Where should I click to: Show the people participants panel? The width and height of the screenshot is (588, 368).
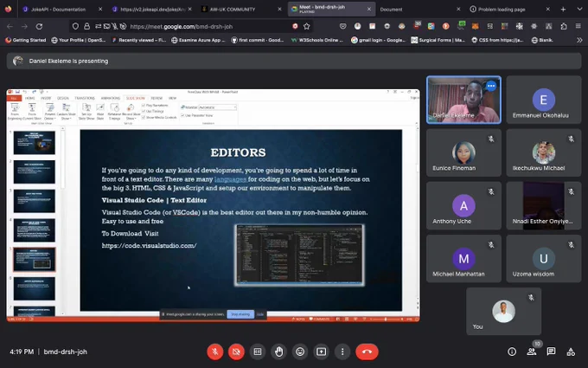pos(532,352)
